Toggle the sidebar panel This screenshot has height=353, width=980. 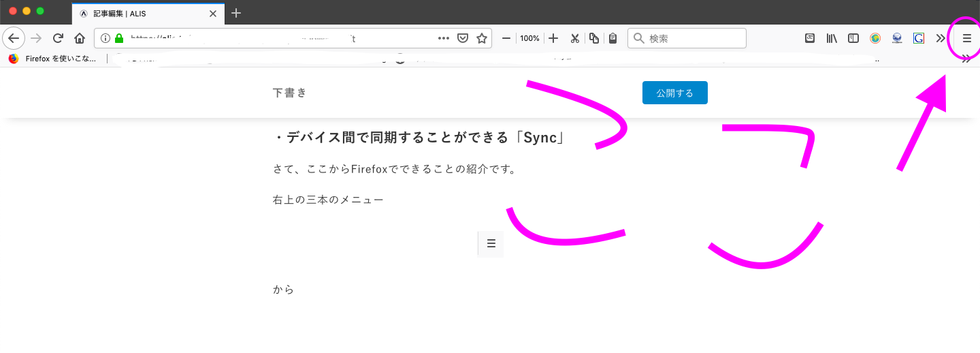pyautogui.click(x=853, y=38)
